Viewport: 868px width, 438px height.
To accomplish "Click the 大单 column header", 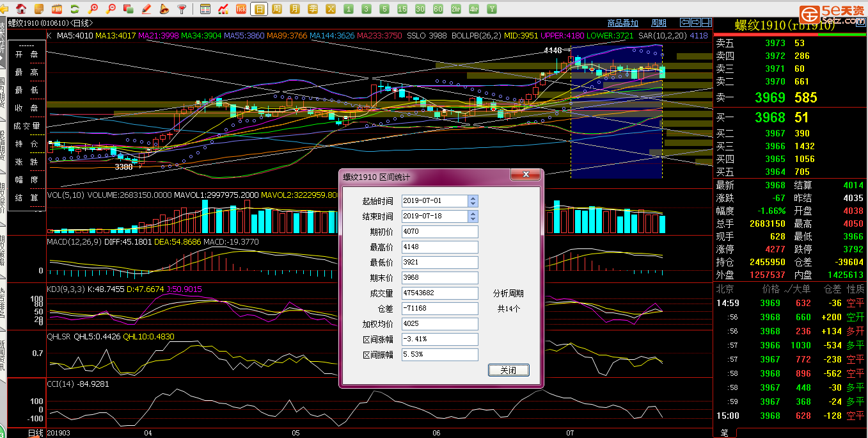I will (802, 289).
